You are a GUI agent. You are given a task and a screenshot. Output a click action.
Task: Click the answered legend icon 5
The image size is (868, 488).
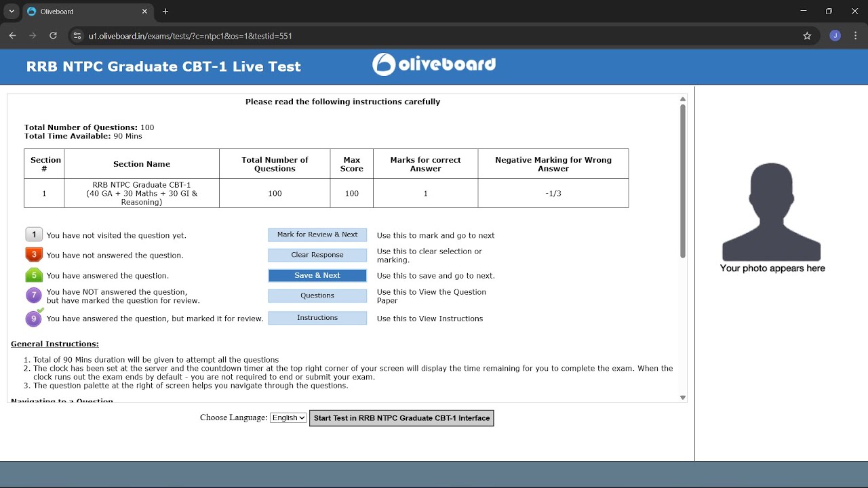34,275
